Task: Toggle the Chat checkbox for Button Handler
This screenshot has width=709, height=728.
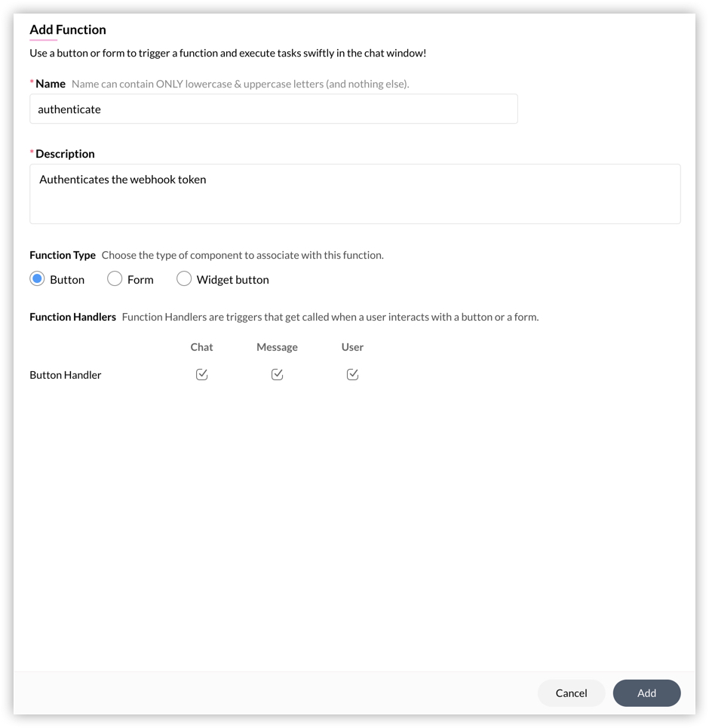Action: point(201,375)
